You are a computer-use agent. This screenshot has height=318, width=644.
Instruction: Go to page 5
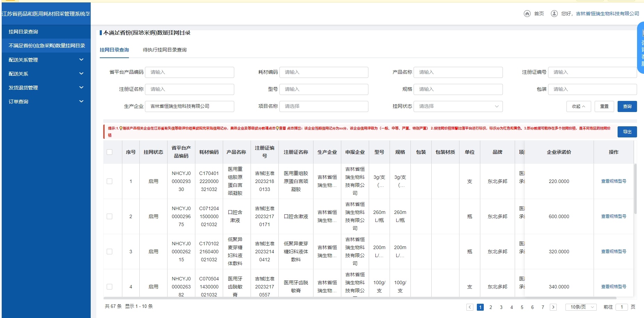tap(522, 307)
